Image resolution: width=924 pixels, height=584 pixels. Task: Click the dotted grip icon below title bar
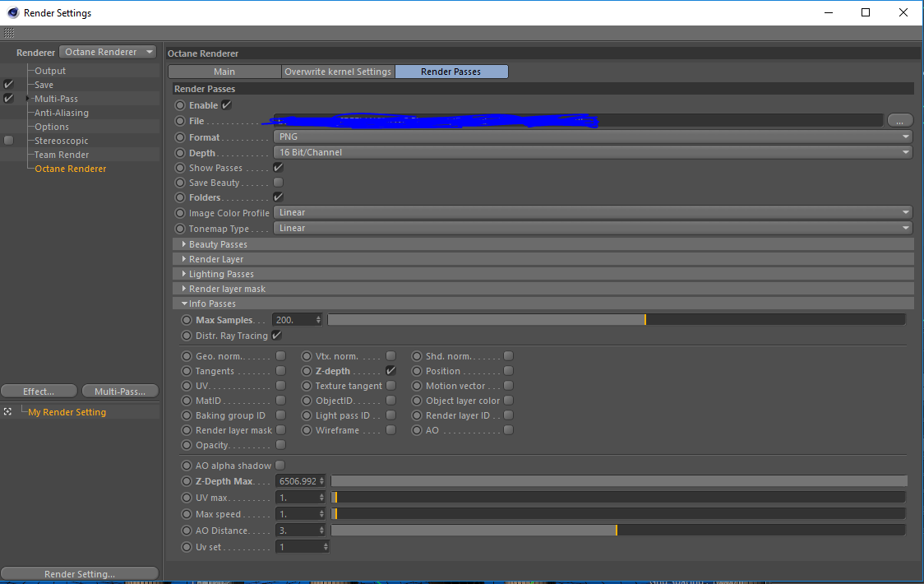(9, 33)
